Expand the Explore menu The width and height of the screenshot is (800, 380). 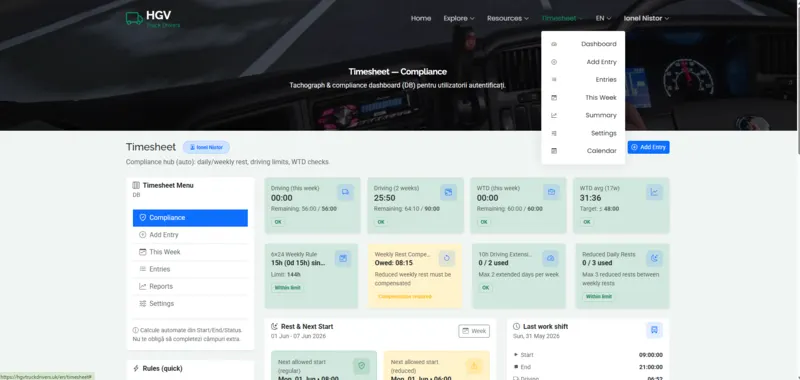pos(459,18)
